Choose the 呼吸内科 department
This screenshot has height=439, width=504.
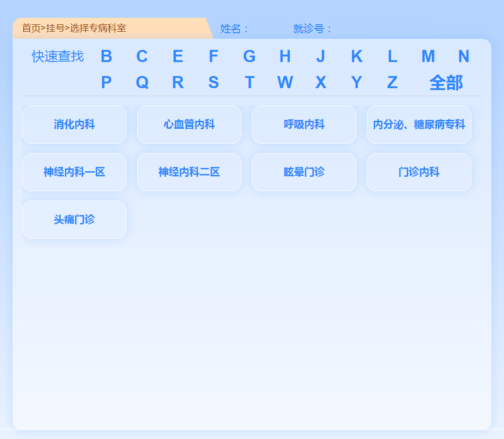pos(304,125)
